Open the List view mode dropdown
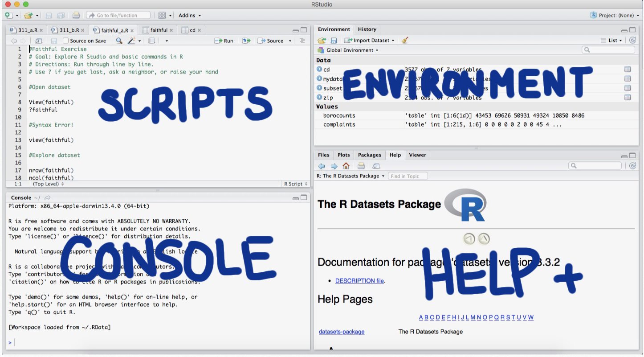The width and height of the screenshot is (644, 357). pyautogui.click(x=611, y=40)
